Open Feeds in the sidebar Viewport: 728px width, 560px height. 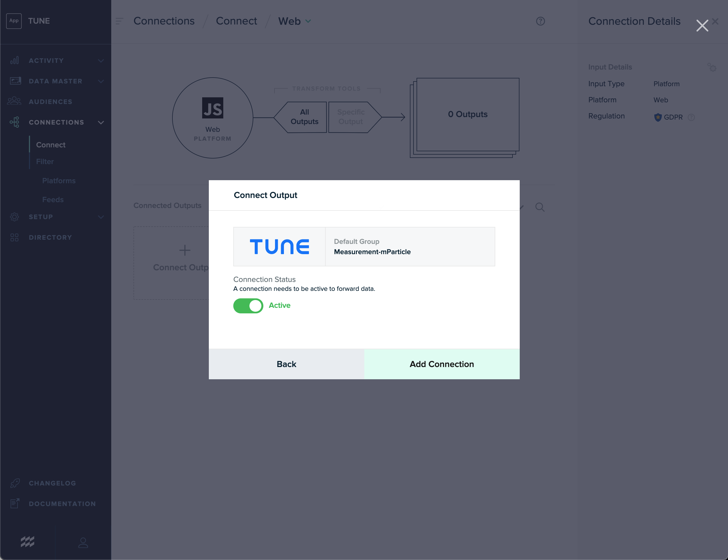53,199
